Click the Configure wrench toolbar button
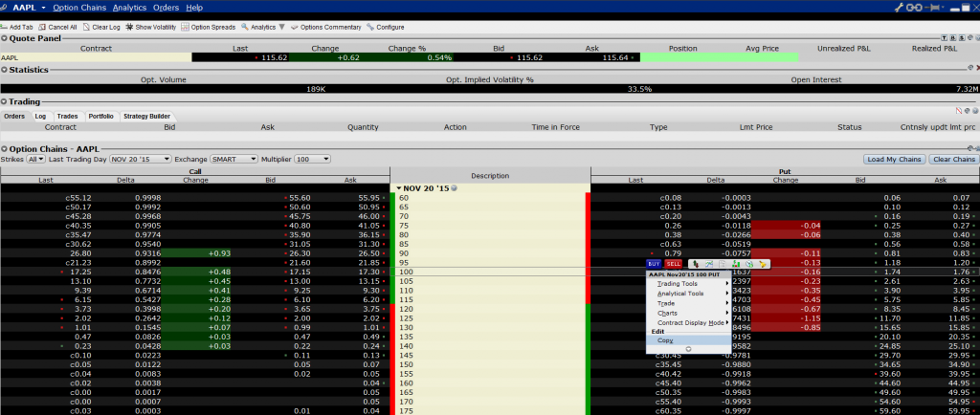 coord(386,28)
